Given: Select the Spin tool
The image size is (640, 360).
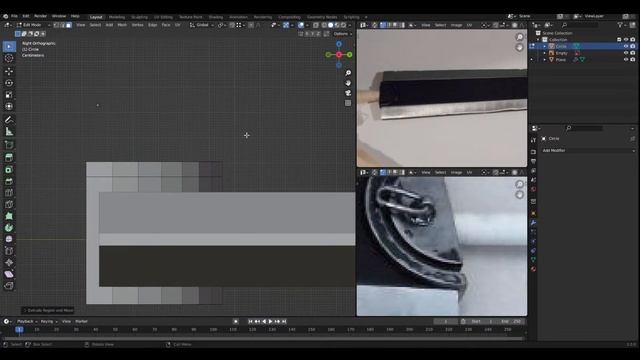Looking at the screenshot, I should coord(9,228).
